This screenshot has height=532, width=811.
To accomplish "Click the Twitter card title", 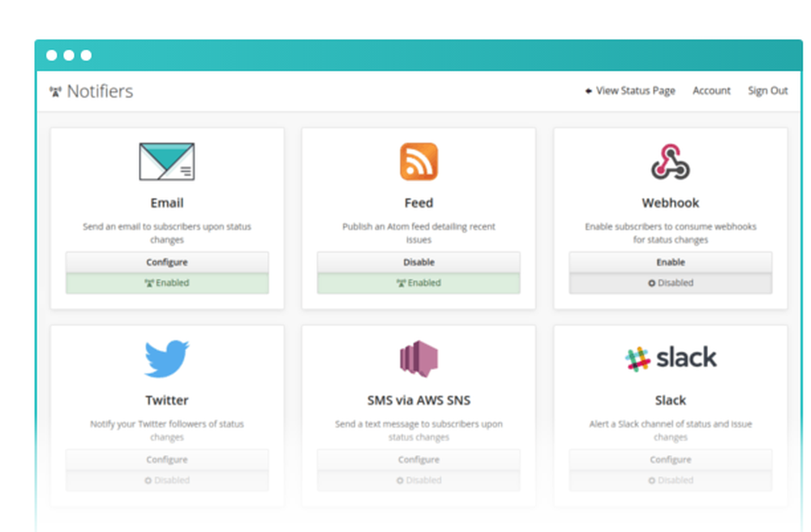I will point(167,400).
